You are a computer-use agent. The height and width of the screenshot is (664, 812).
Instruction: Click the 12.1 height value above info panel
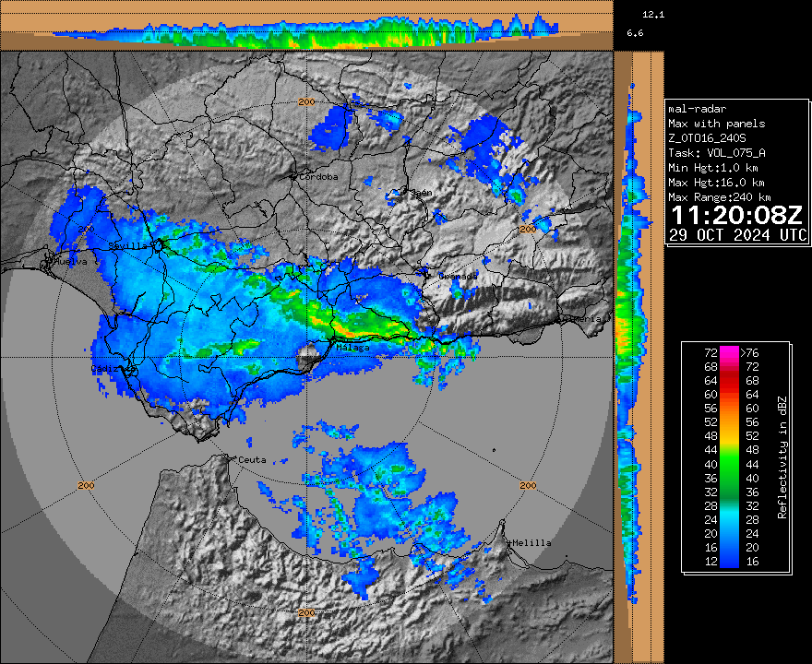(653, 15)
